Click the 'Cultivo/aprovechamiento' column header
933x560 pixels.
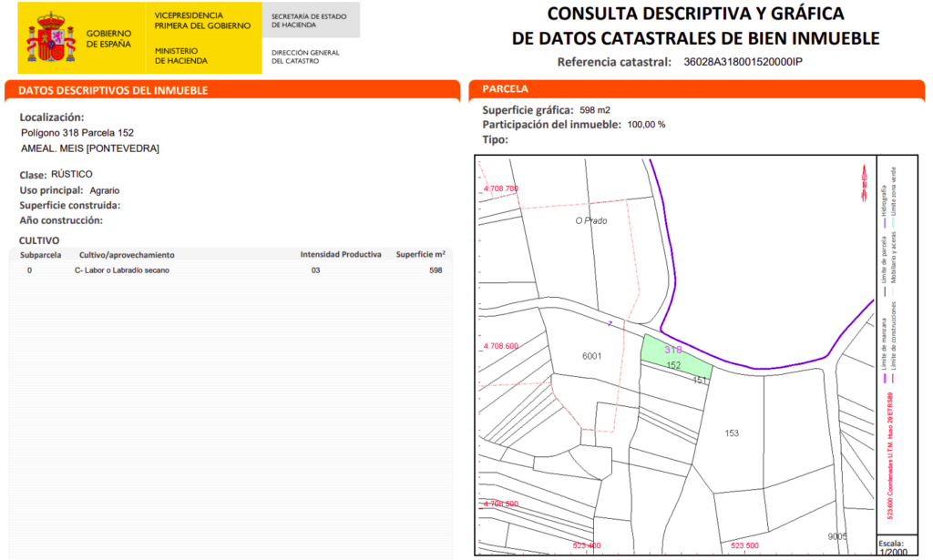tap(127, 255)
